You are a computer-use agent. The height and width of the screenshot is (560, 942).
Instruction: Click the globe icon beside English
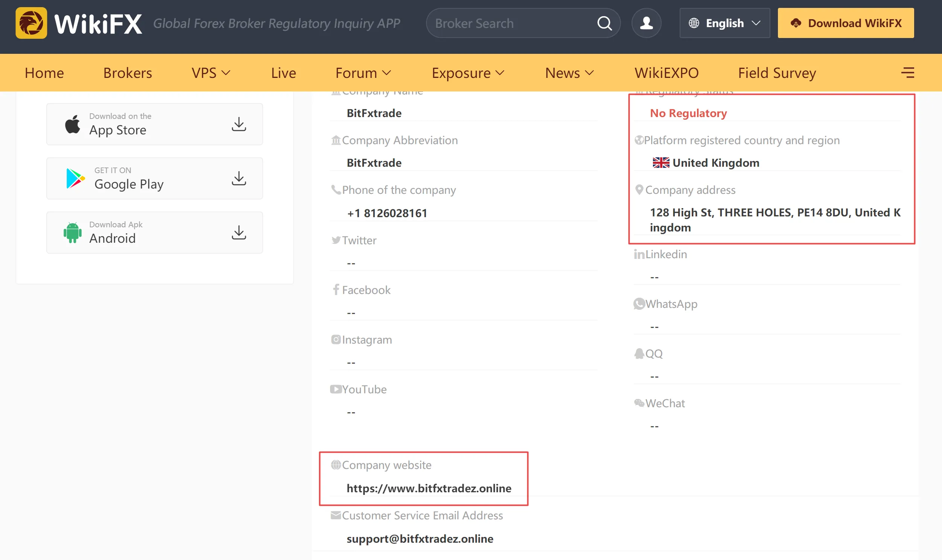tap(694, 23)
